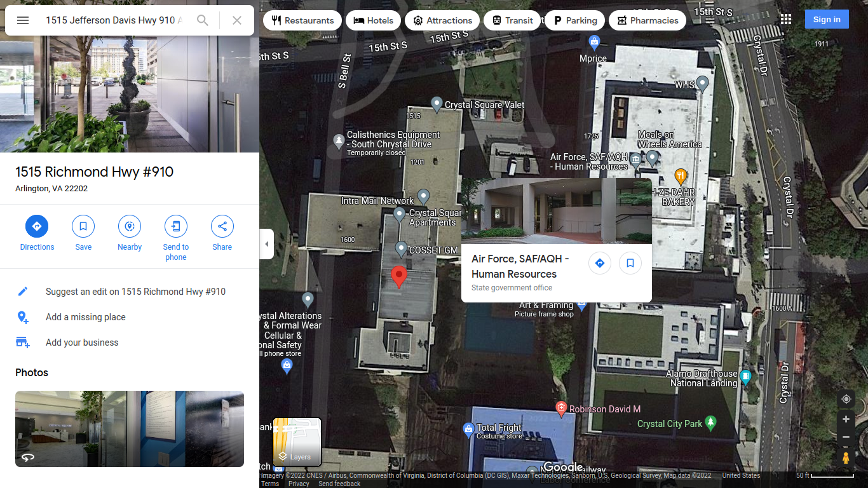Open the header street photo

(x=130, y=94)
